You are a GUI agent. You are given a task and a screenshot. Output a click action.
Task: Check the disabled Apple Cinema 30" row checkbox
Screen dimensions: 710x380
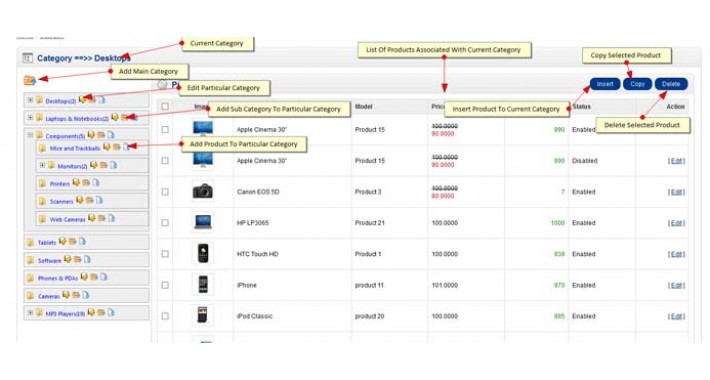pos(165,161)
